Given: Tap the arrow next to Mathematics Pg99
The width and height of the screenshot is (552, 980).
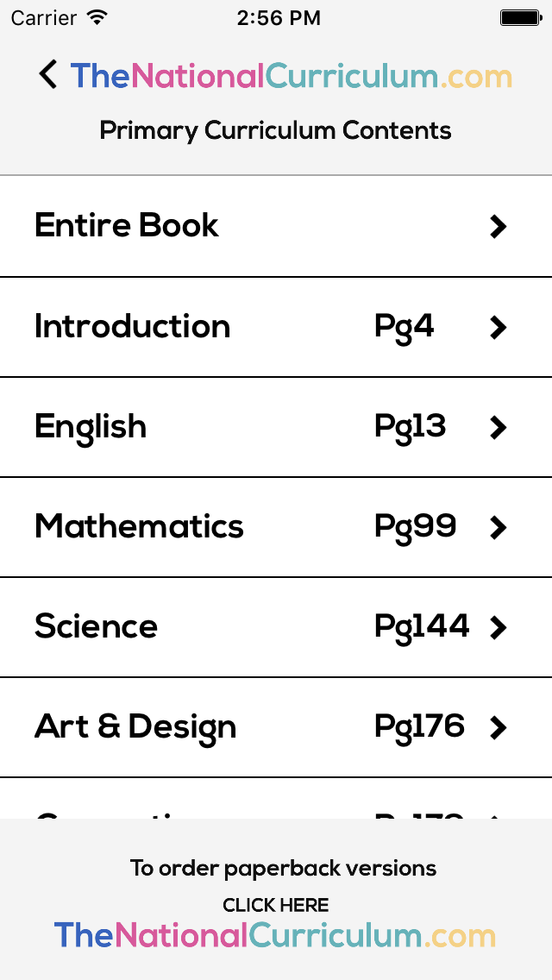Looking at the screenshot, I should (x=499, y=527).
